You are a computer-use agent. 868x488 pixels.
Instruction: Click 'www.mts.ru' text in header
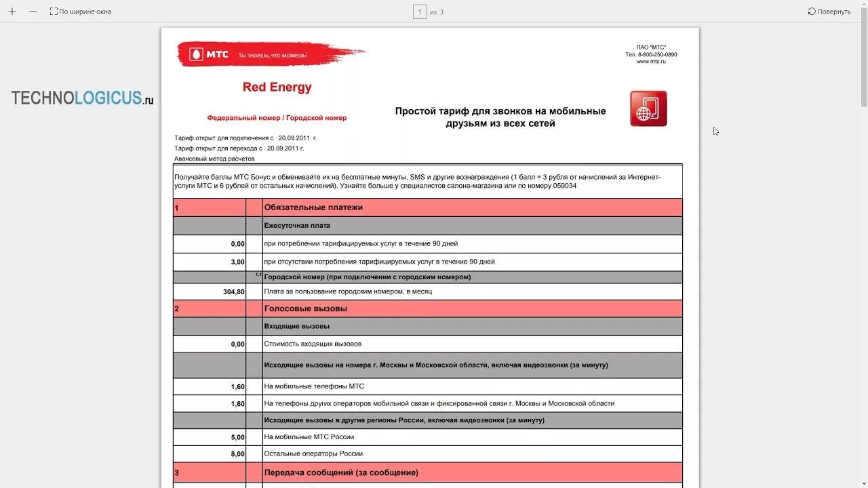point(651,62)
